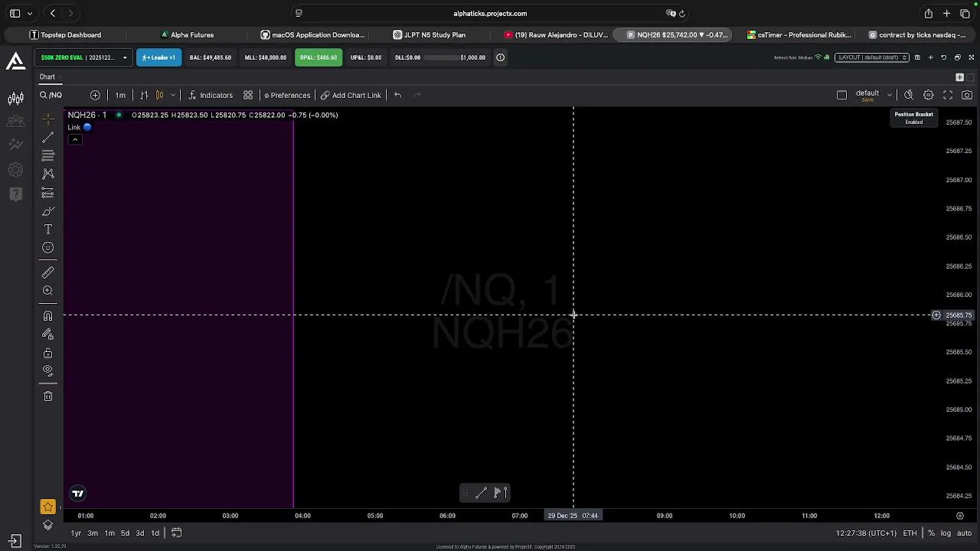Select the ruler measure tool
Viewport: 980px width, 551px height.
[47, 272]
